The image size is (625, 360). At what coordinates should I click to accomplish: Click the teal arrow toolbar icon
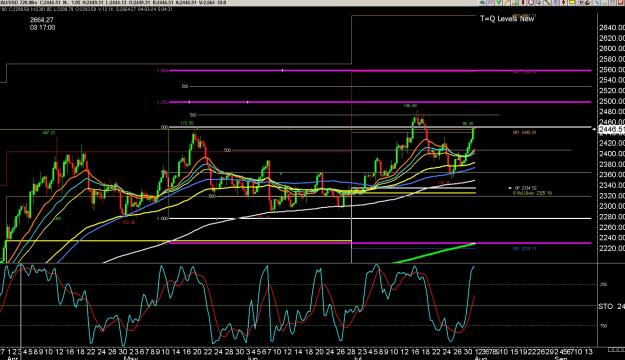(482, 2)
